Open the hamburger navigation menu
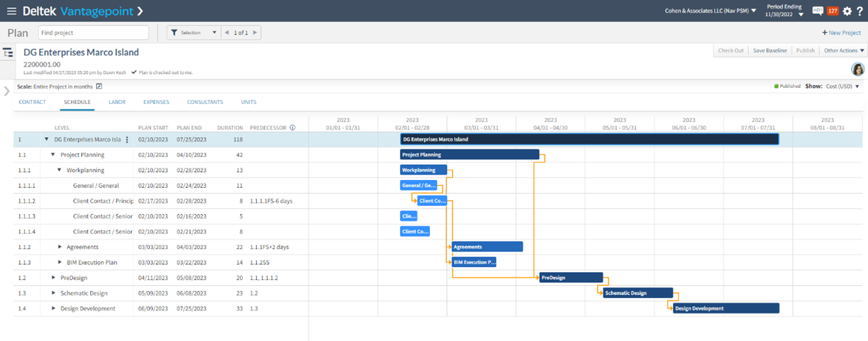The height and width of the screenshot is (341, 868). point(11,11)
